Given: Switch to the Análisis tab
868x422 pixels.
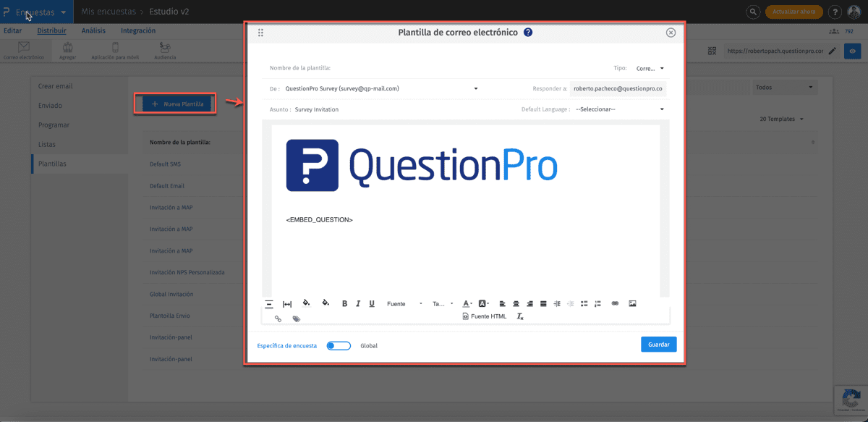Looking at the screenshot, I should click(95, 30).
